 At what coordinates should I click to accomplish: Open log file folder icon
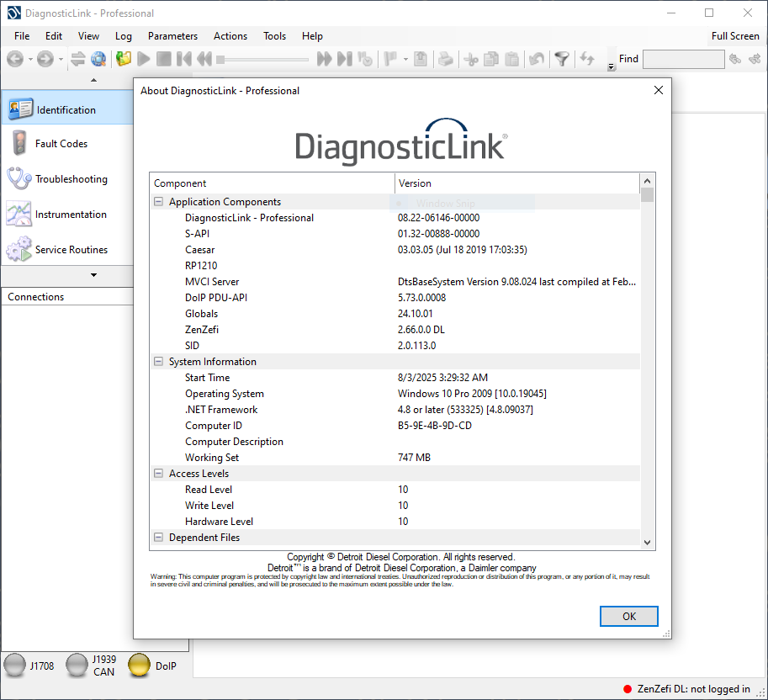coord(124,59)
